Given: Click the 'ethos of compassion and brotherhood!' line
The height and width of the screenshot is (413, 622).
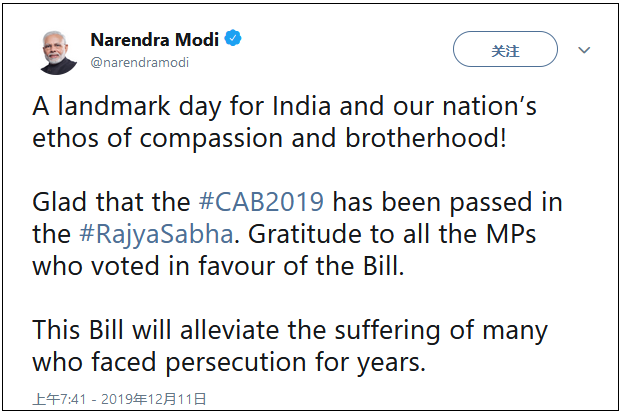Looking at the screenshot, I should point(270,138).
